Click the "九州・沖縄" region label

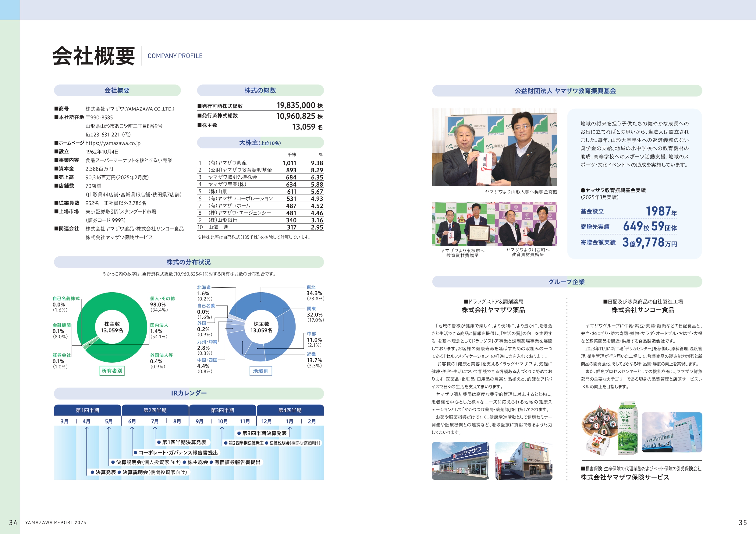(207, 342)
